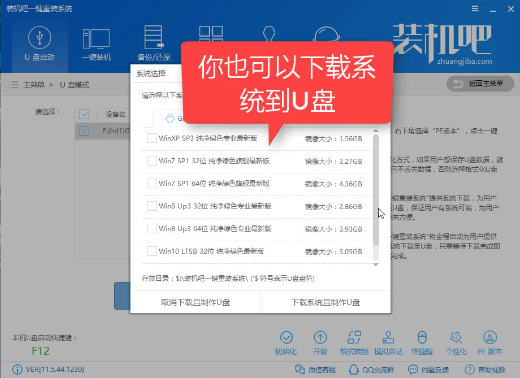Click 主菜单 in the breadcrumb
This screenshot has width=520, height=378.
tap(34, 85)
